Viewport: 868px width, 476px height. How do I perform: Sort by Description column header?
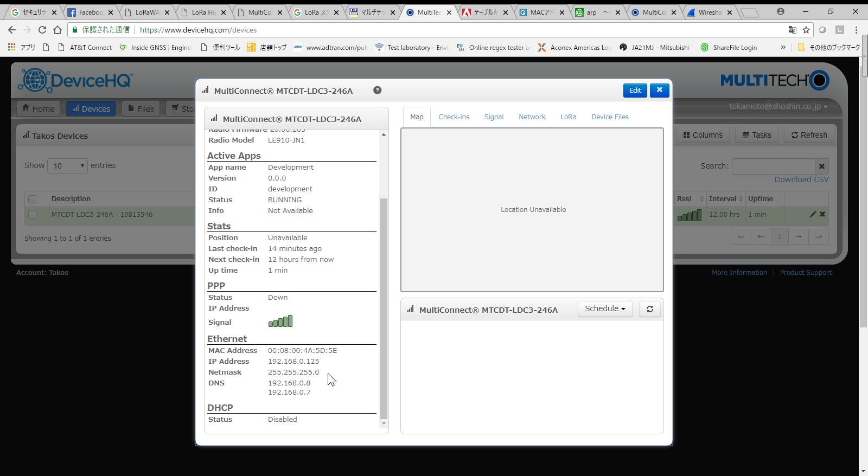click(x=71, y=198)
